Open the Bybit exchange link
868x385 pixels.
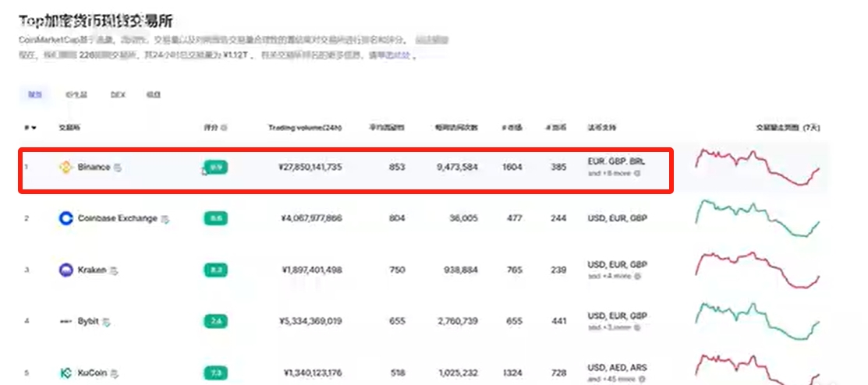click(88, 321)
